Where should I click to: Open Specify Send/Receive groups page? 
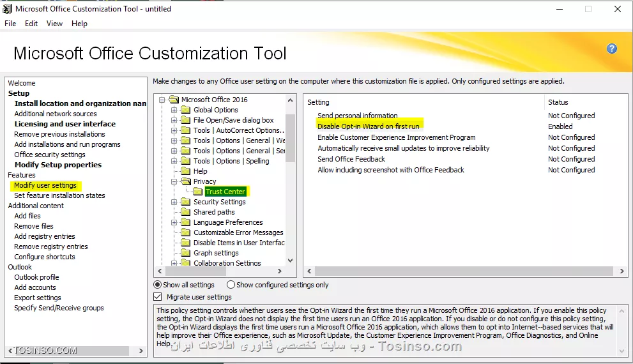[59, 308]
